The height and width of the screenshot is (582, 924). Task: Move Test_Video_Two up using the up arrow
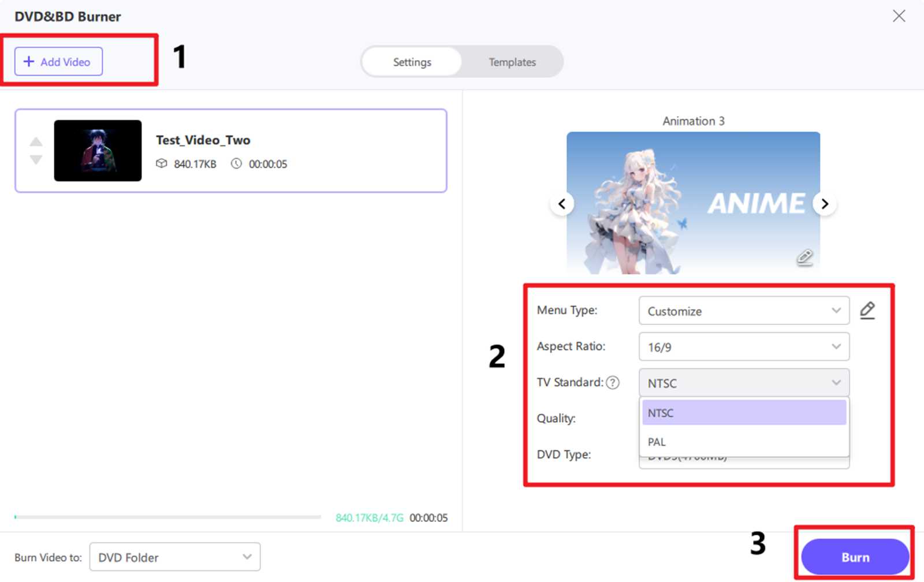(x=36, y=141)
